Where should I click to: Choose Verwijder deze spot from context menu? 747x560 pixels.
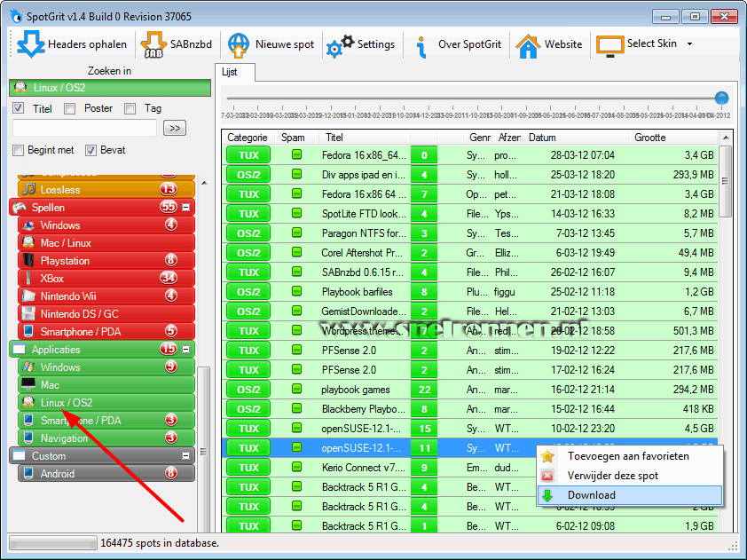pyautogui.click(x=629, y=476)
